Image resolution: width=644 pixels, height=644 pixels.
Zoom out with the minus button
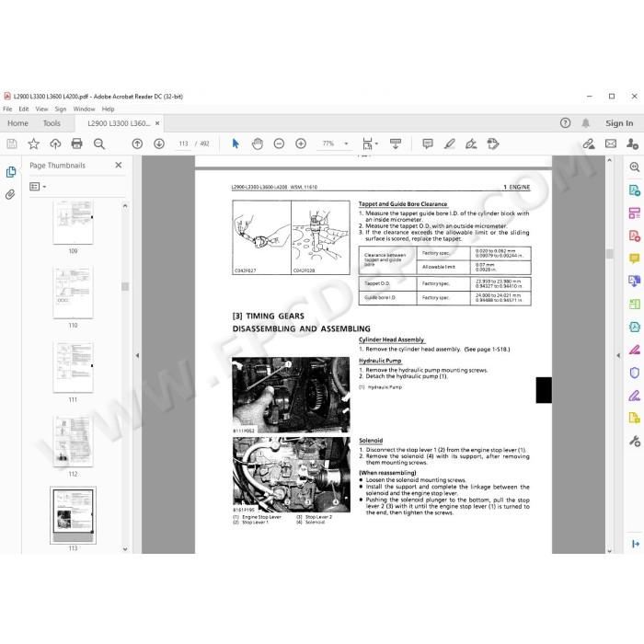pos(279,144)
